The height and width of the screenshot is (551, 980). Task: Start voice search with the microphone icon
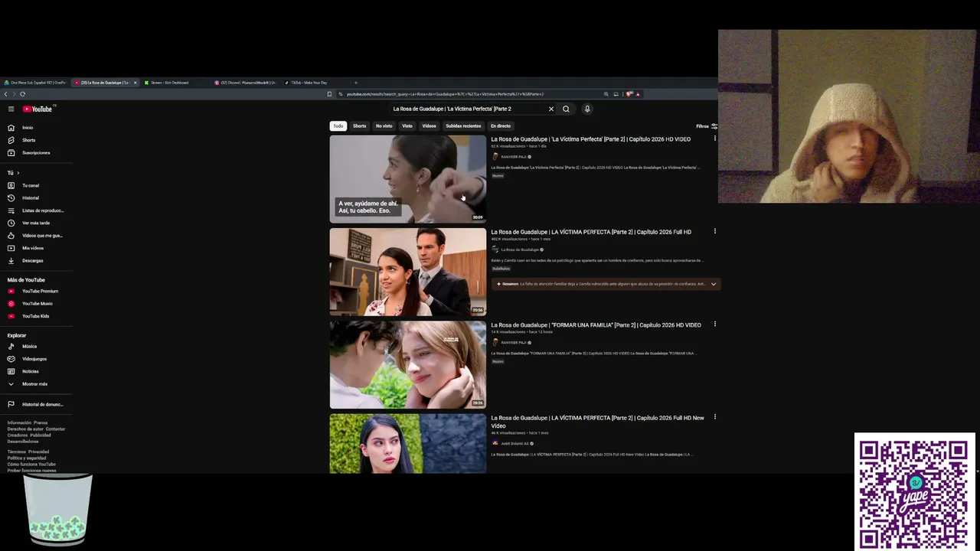[587, 109]
